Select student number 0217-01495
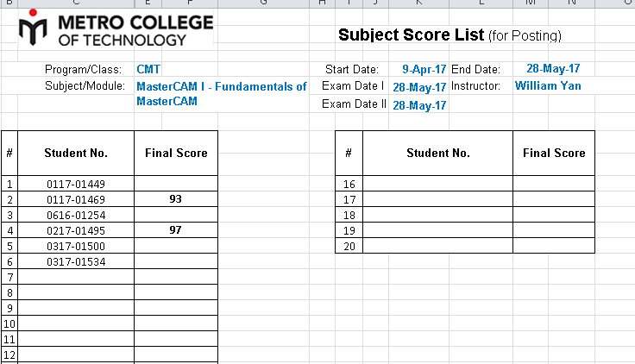 pyautogui.click(x=76, y=230)
